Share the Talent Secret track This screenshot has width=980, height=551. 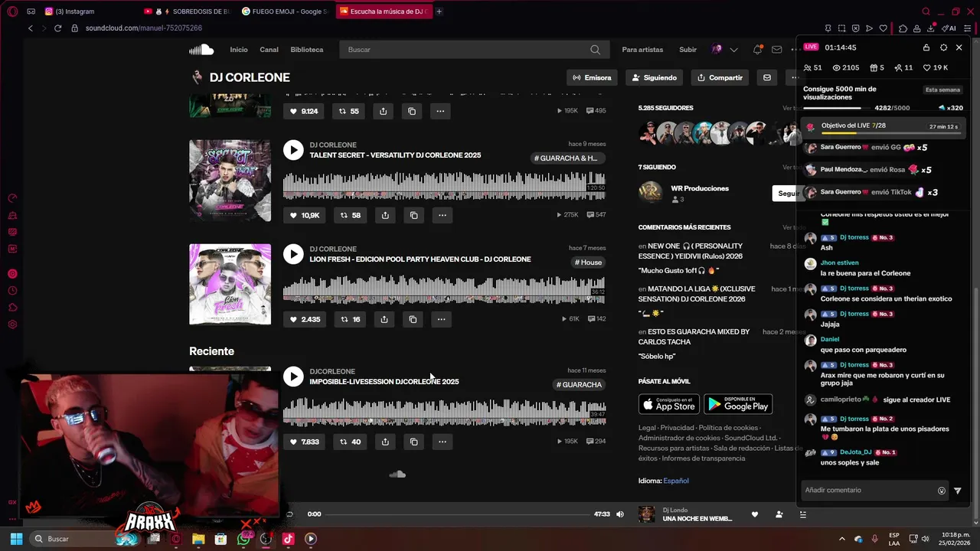click(385, 216)
